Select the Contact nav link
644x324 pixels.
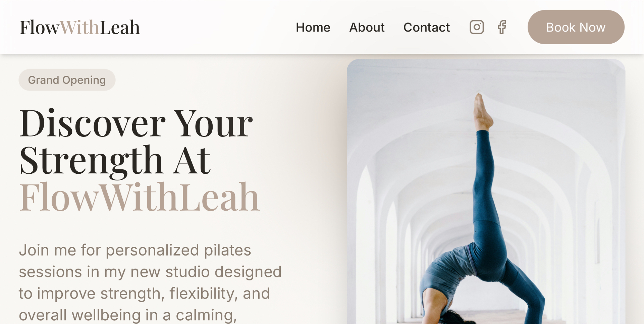coord(427,27)
